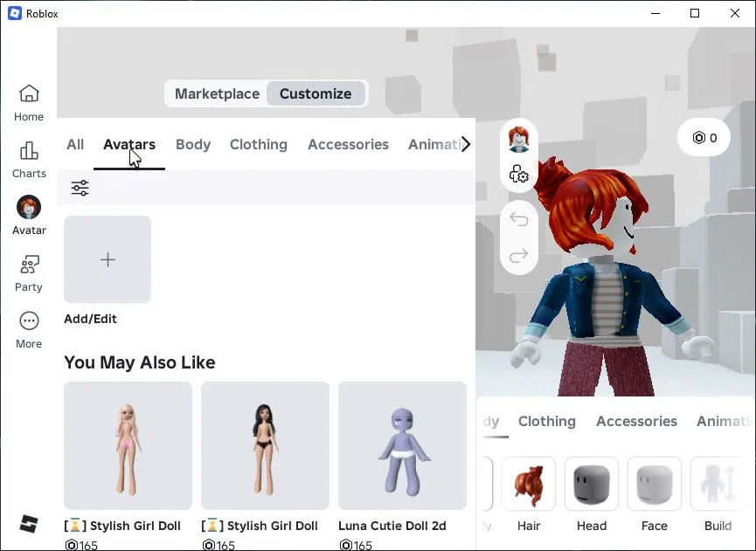Screen dimensions: 756x551
Task: Maximize the Roblox window
Action: pyautogui.click(x=695, y=13)
